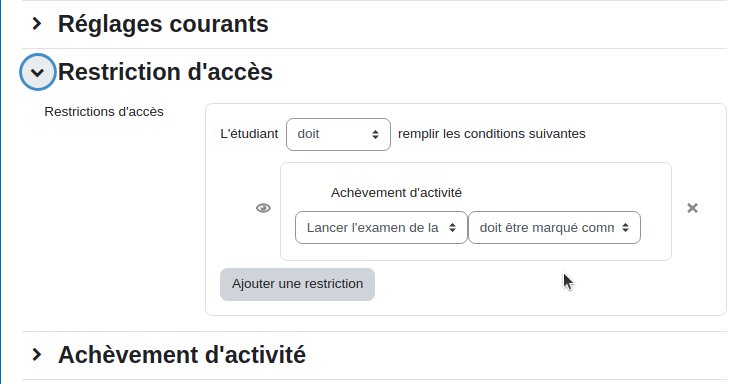Click the arrows on the "doit" select
The width and height of the screenshot is (748, 384).
point(375,135)
